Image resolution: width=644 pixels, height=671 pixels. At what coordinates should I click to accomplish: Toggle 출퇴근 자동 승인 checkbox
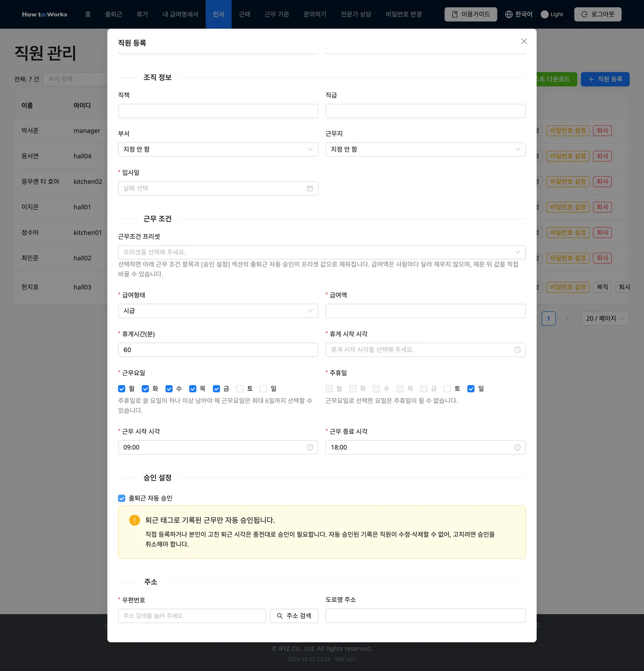coord(122,498)
